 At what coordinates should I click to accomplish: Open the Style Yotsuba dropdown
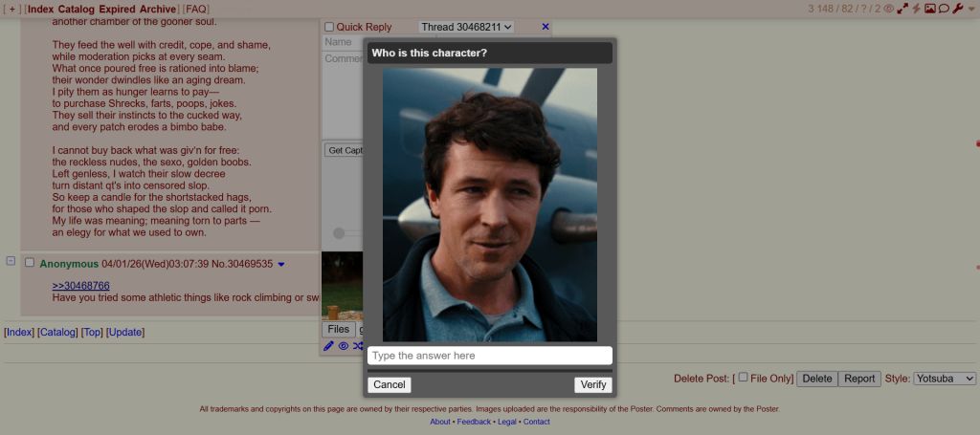(945, 379)
